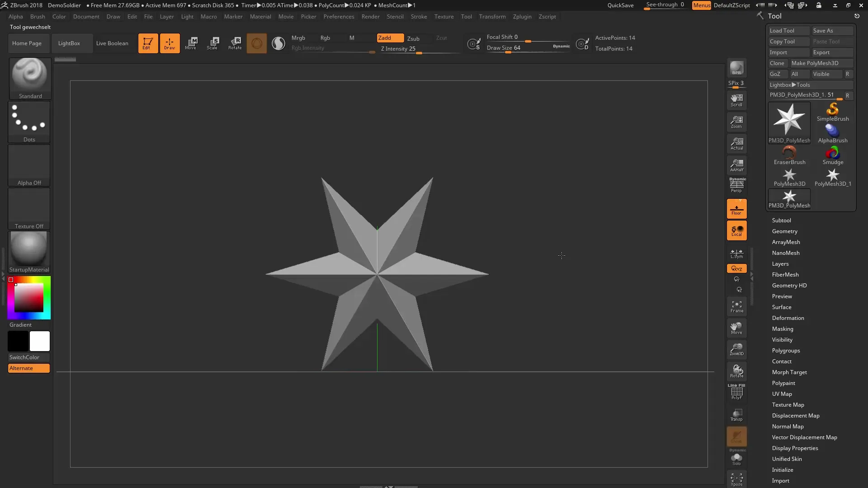Toggle XYZ rotation mode
This screenshot has height=488, width=868.
[736, 268]
